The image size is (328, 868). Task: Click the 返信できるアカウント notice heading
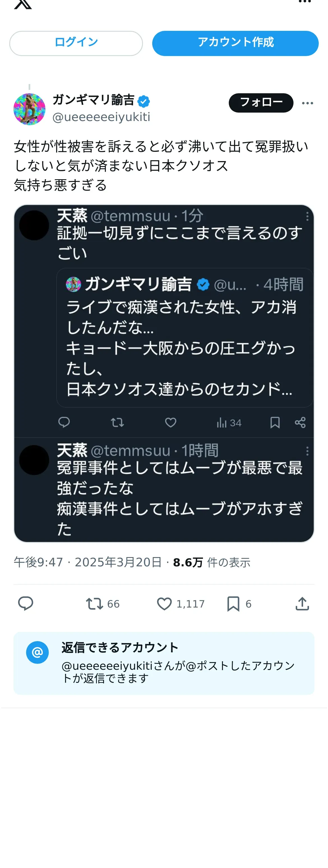coord(120,647)
